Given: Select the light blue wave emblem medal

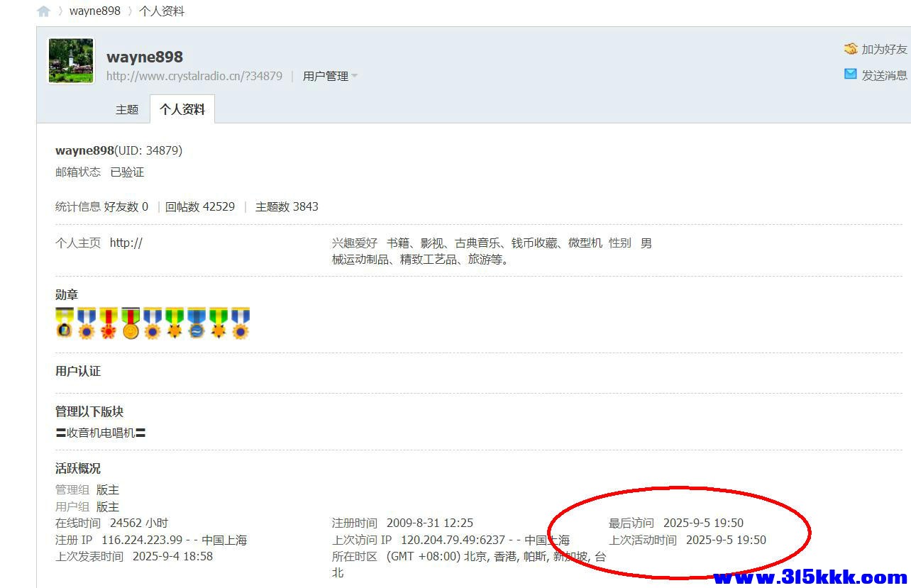Looking at the screenshot, I should pos(197,323).
